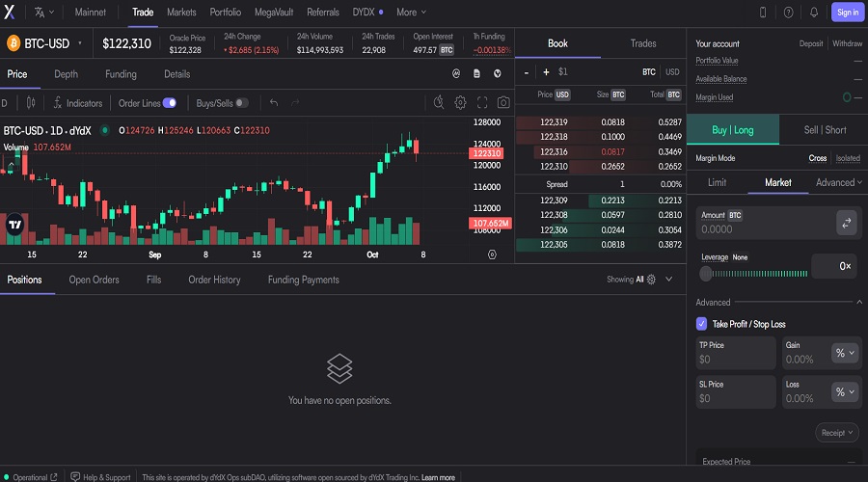Toggle the Order Lines switch
The width and height of the screenshot is (868, 482).
(170, 103)
